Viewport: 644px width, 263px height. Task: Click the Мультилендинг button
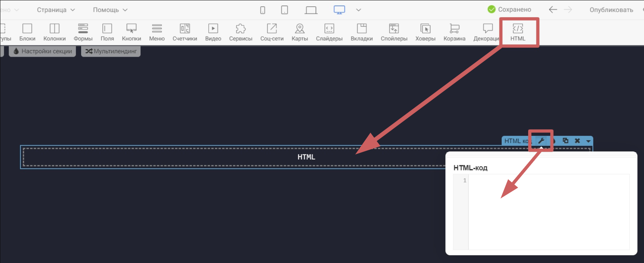[111, 51]
